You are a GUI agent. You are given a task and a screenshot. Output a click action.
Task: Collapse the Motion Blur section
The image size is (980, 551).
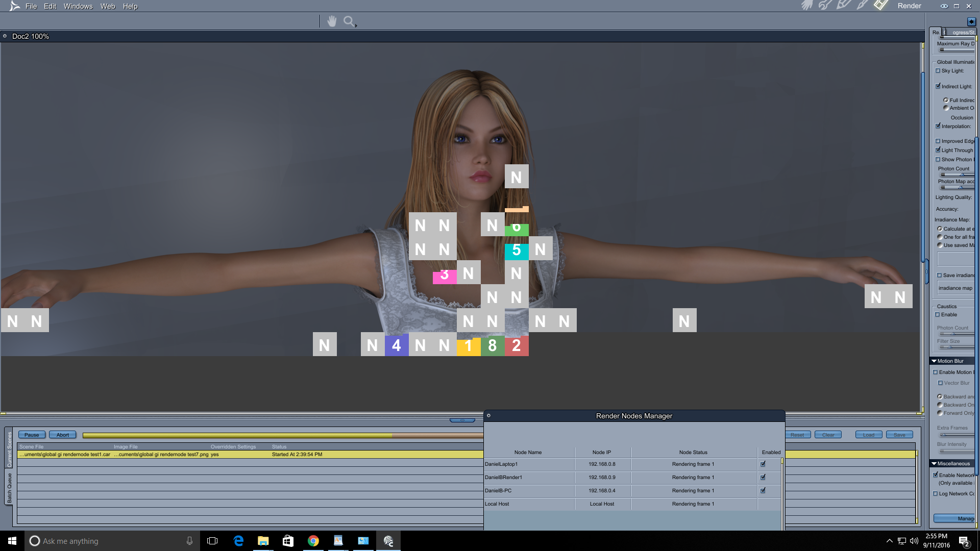tap(934, 361)
